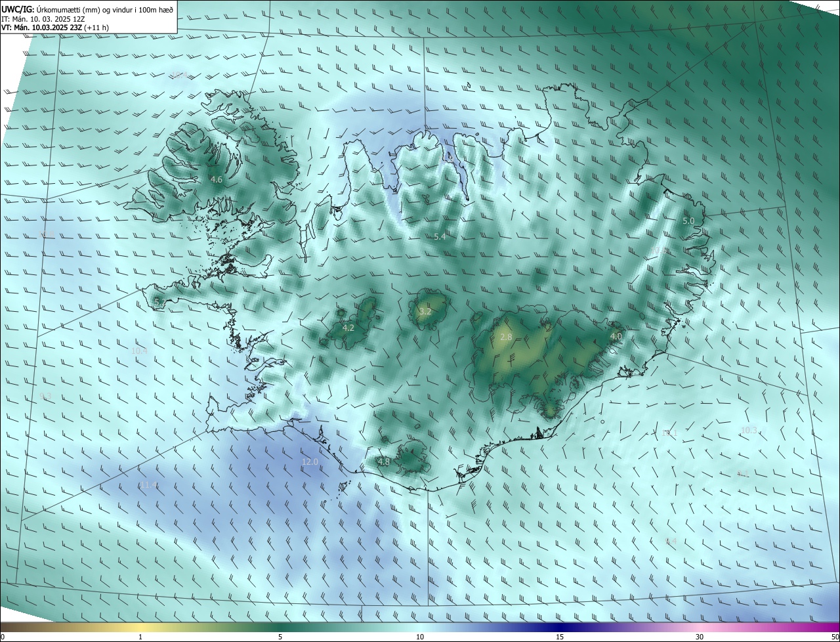Click the 12.0 value off the southwest coast

[x=310, y=462]
